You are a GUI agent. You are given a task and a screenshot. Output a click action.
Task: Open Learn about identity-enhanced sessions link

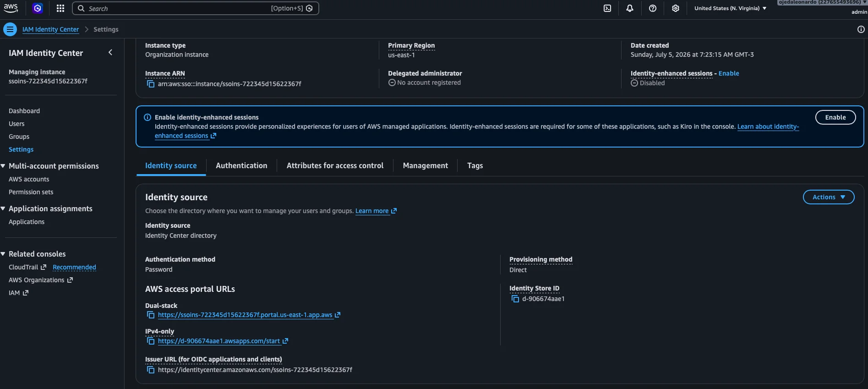pyautogui.click(x=768, y=126)
